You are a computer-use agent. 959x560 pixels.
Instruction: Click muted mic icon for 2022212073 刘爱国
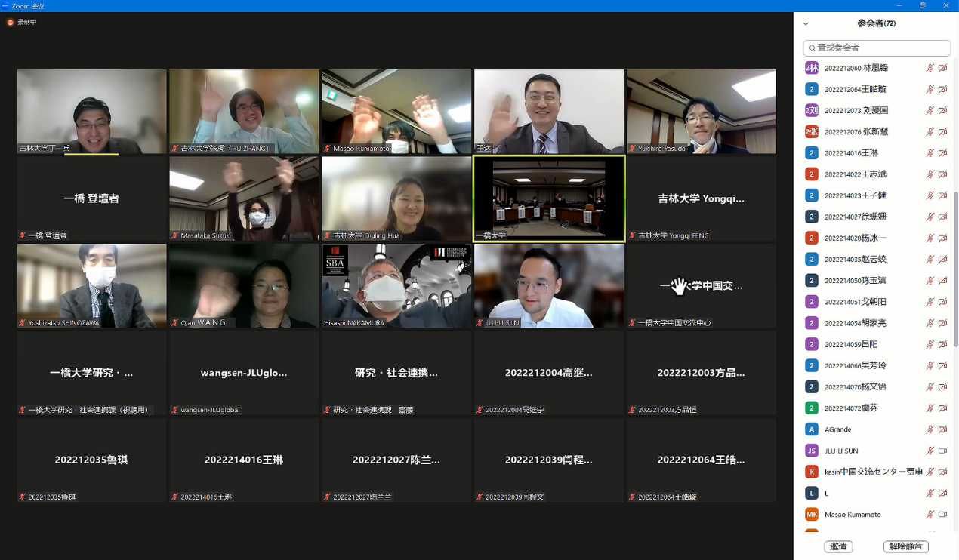point(930,110)
